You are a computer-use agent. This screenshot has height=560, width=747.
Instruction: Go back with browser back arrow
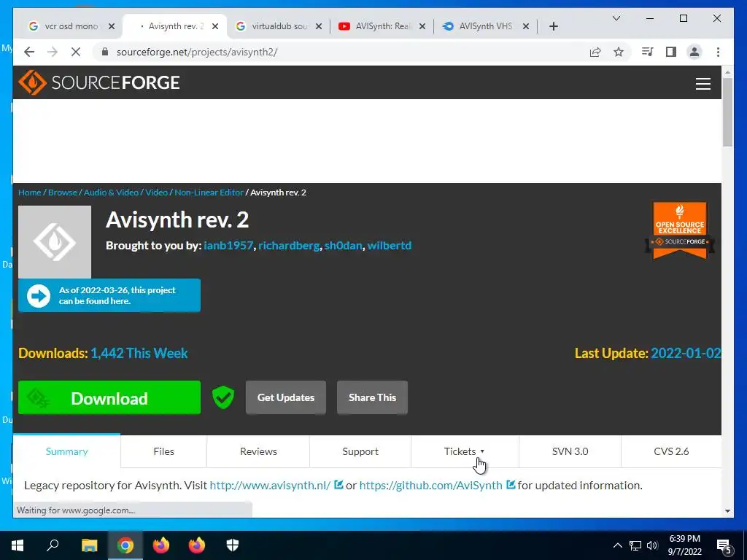(x=29, y=52)
